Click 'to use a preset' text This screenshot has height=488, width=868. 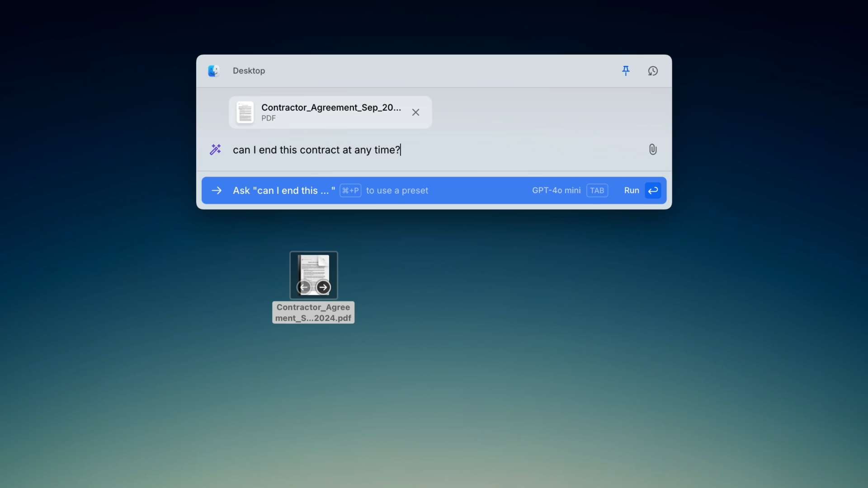(x=397, y=190)
